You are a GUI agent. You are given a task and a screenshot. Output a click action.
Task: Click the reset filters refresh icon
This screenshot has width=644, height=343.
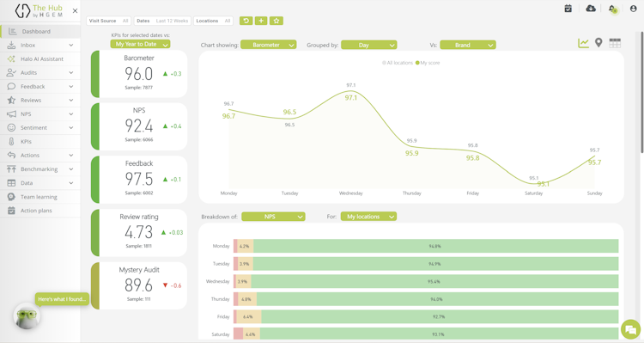point(246,21)
